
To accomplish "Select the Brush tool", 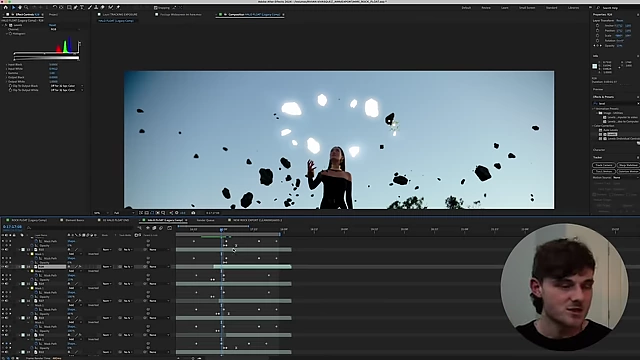I will pos(90,7).
